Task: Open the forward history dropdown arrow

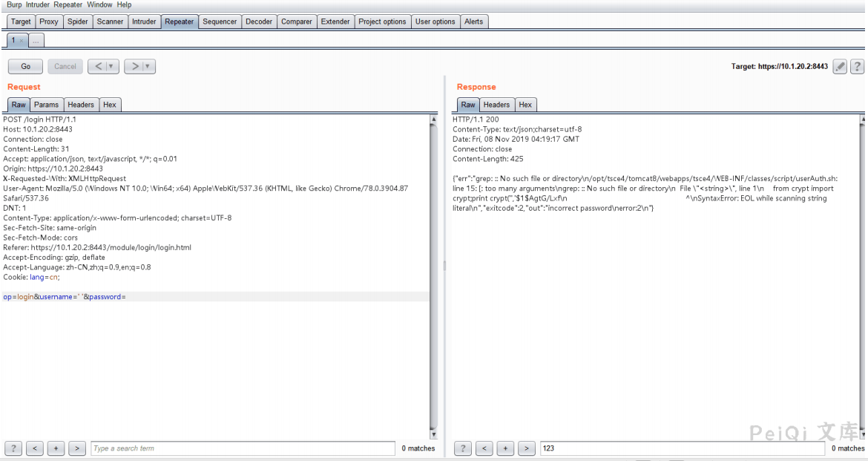Action: [148, 67]
